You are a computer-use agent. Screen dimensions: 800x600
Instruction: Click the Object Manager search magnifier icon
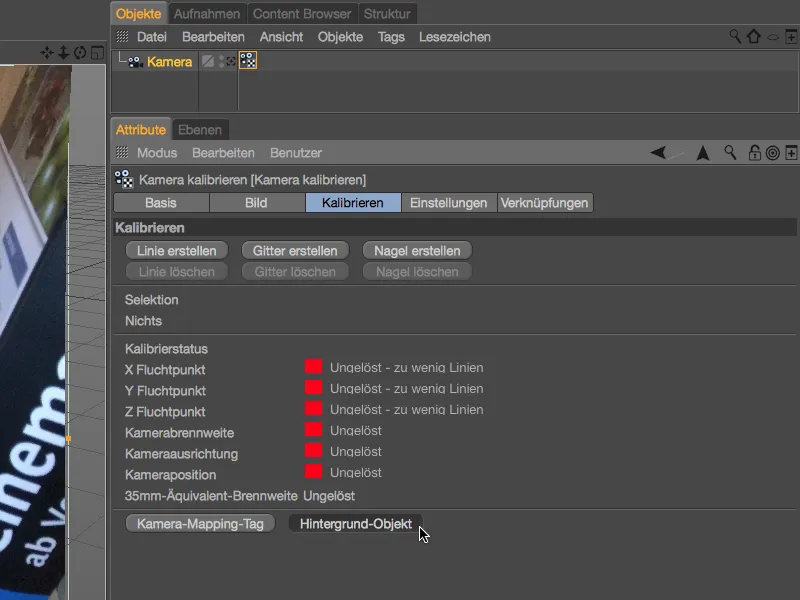pos(735,36)
